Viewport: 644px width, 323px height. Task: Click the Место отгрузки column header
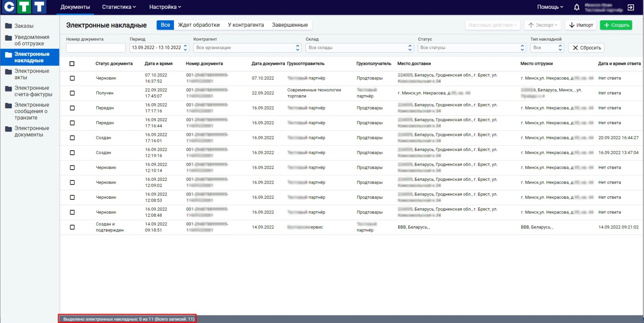coord(536,64)
